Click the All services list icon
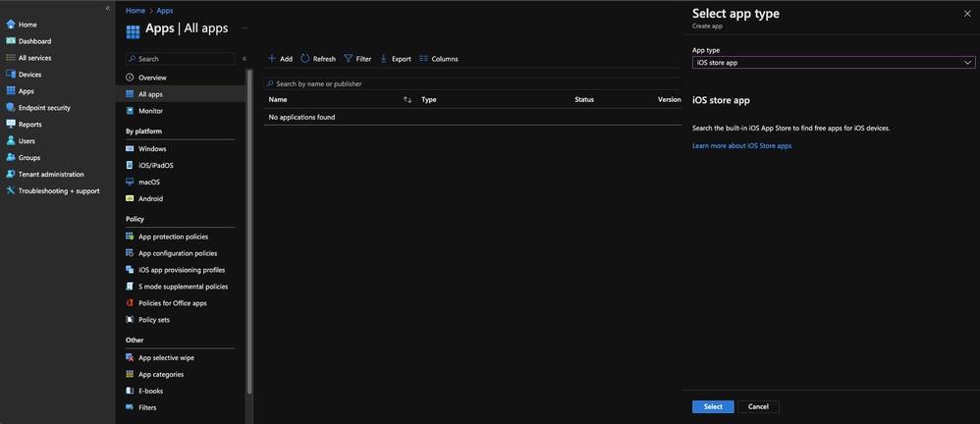The height and width of the screenshot is (424, 980). click(11, 58)
